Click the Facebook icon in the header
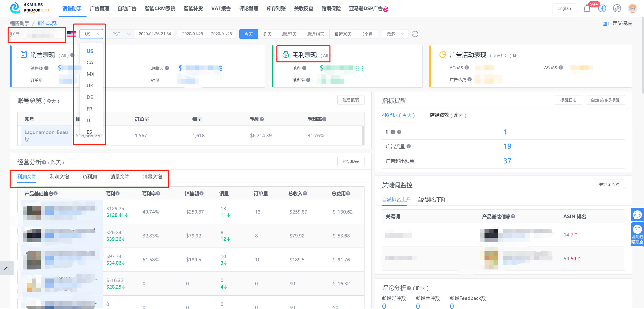This screenshot has height=309, width=644. 602,8
